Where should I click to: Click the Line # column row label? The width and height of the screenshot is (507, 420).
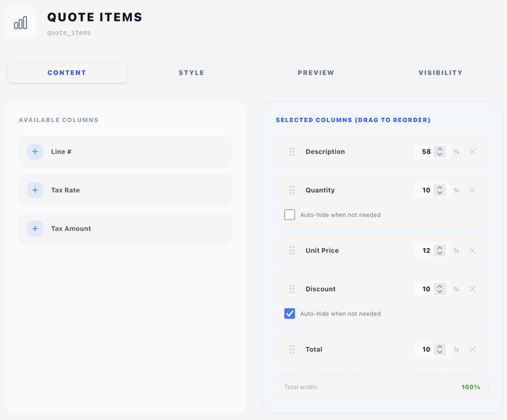tap(61, 151)
